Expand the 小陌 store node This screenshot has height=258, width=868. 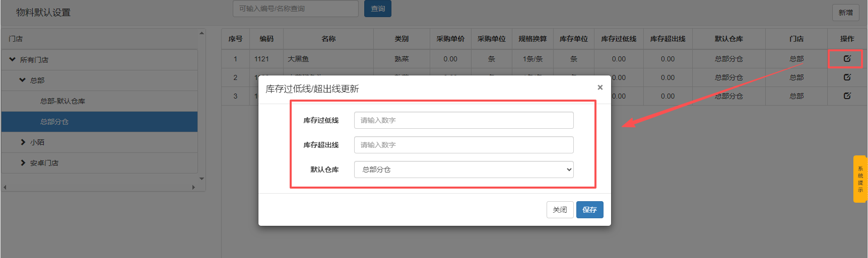23,142
